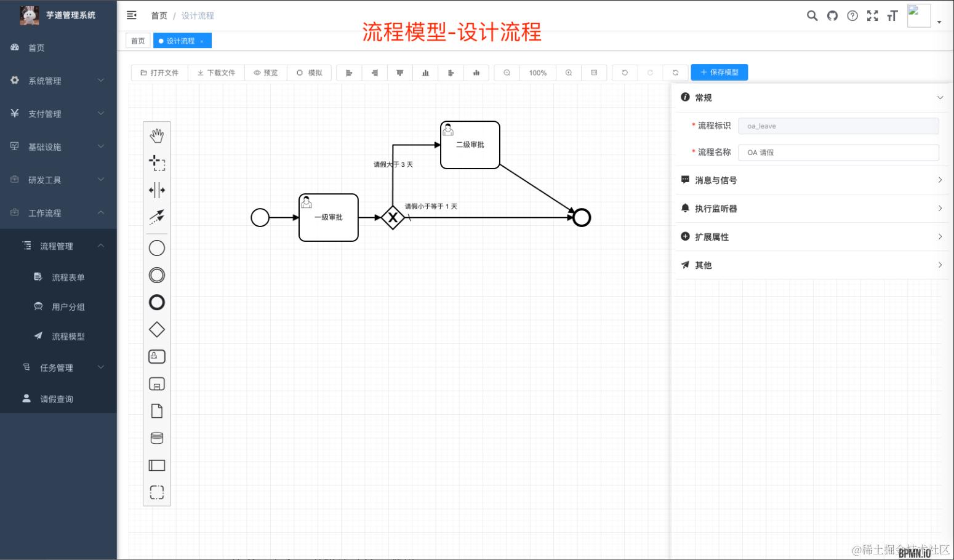This screenshot has height=560, width=954.
Task: Activate the create/remove space tool
Action: (157, 190)
